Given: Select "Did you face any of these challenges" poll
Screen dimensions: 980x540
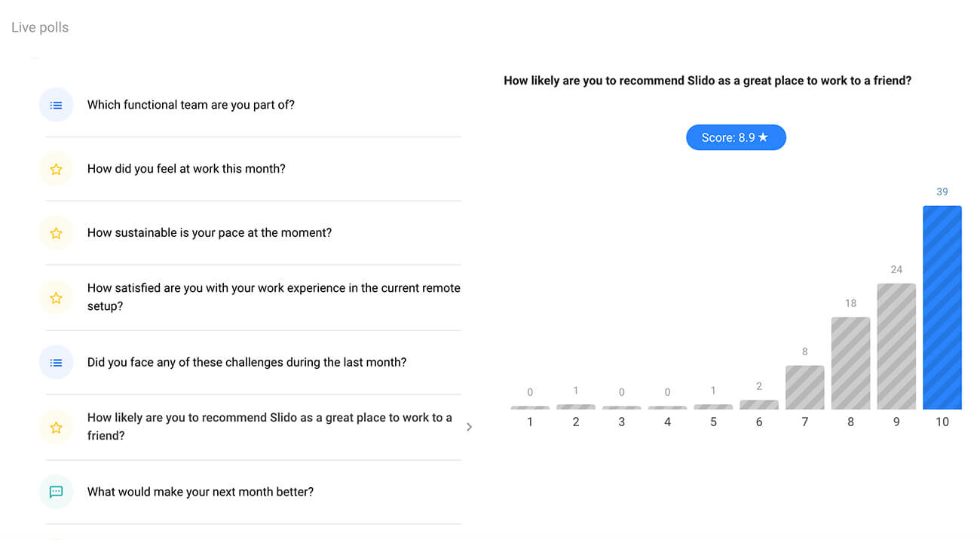Looking at the screenshot, I should pos(247,363).
